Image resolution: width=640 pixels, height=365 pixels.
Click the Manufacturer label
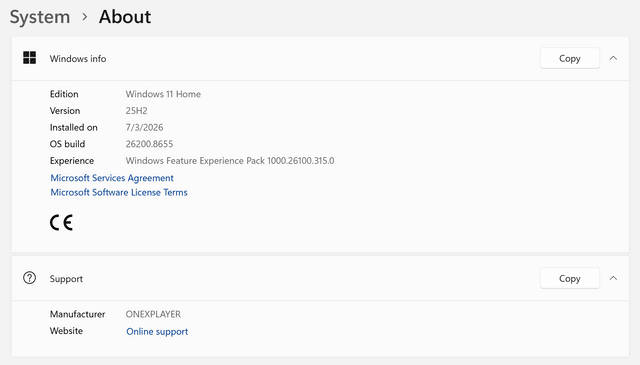78,314
